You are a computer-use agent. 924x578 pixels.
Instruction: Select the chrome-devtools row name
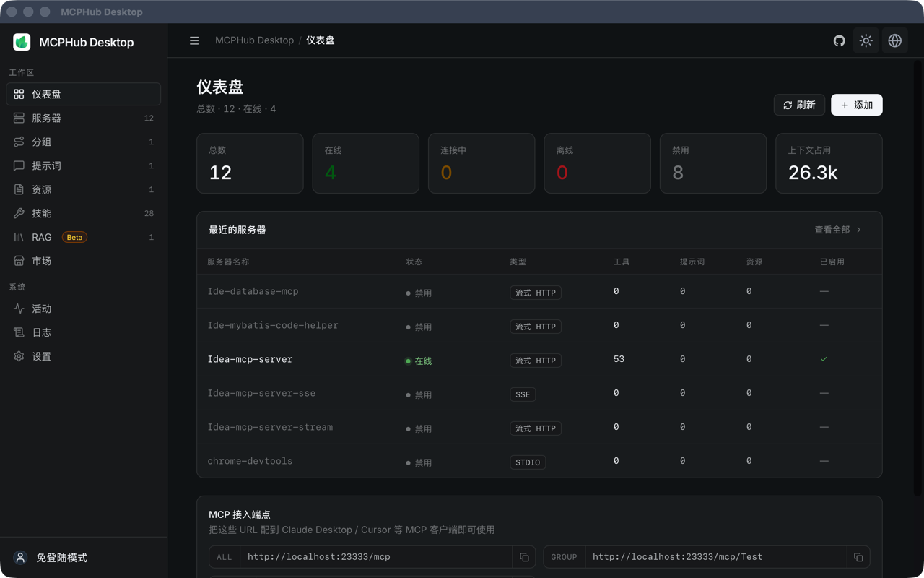[250, 461]
